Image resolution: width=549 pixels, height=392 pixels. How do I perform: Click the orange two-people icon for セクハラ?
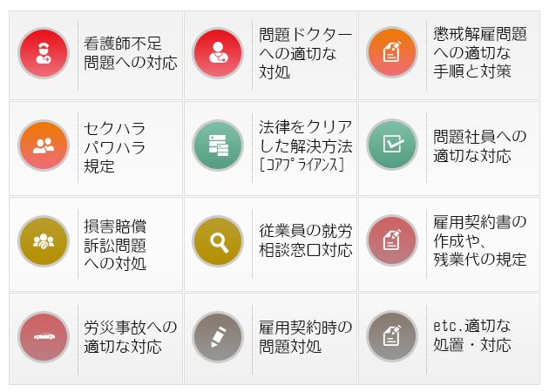point(44,145)
